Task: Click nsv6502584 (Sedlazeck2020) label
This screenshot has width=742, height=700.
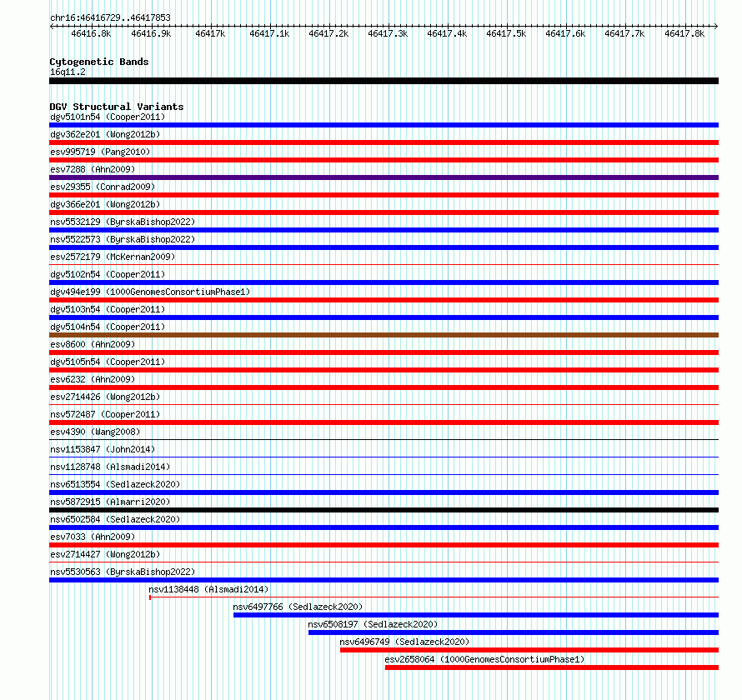Action: tap(115, 519)
